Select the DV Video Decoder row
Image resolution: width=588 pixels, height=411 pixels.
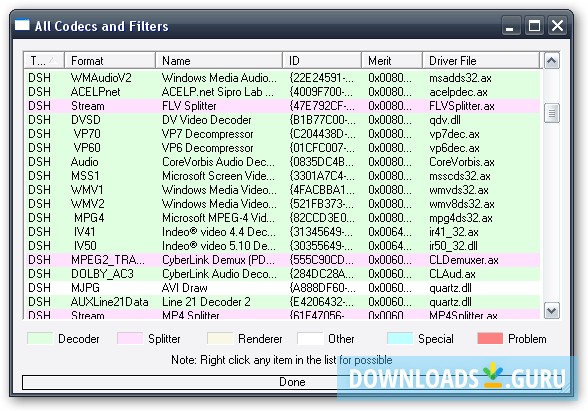pos(282,120)
